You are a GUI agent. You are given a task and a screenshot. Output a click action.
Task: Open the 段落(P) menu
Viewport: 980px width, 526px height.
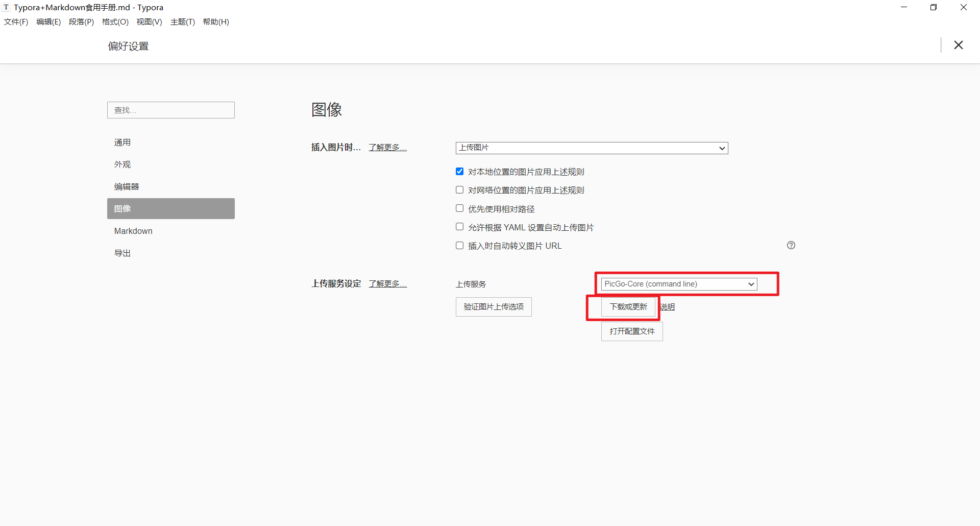[82, 22]
